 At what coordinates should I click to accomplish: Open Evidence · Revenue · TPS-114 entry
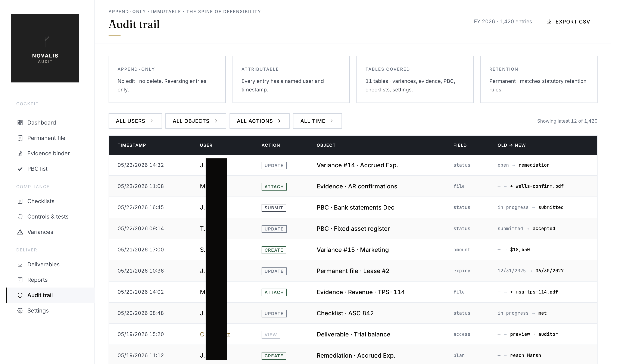click(x=360, y=292)
